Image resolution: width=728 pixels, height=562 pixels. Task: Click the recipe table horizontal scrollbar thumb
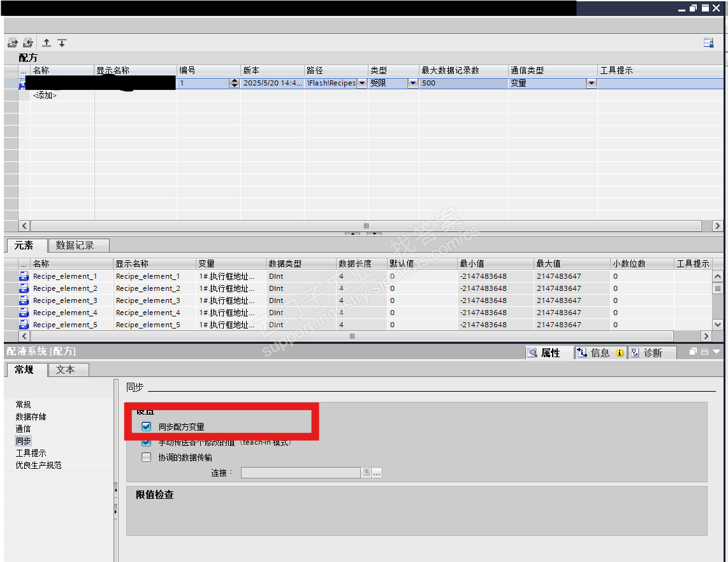[x=366, y=226]
